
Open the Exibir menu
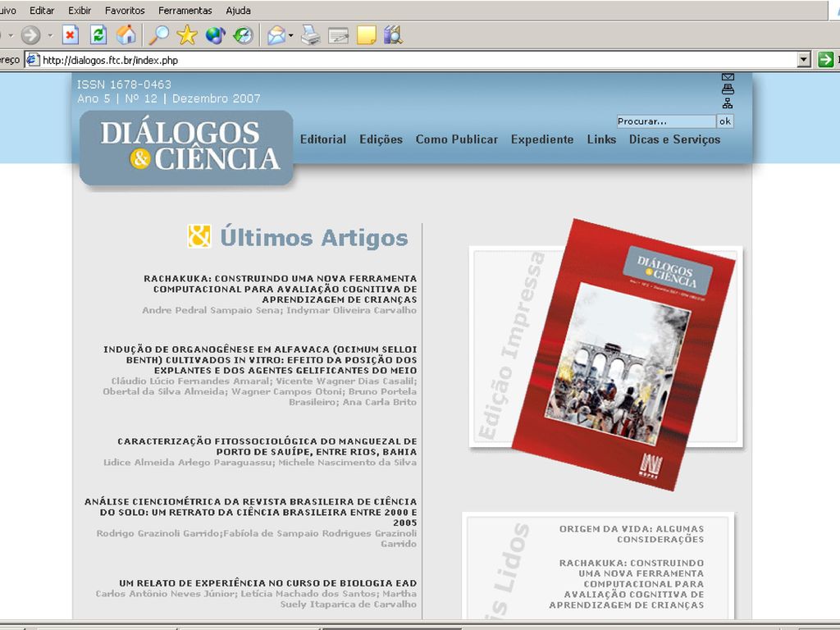(80, 11)
